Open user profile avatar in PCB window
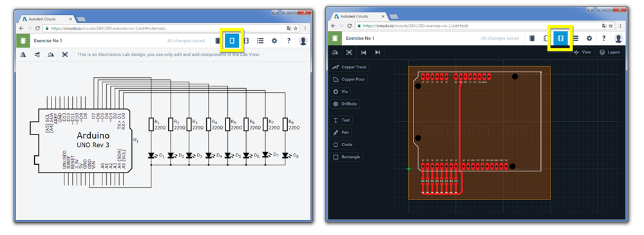The image size is (644, 235). pyautogui.click(x=618, y=38)
